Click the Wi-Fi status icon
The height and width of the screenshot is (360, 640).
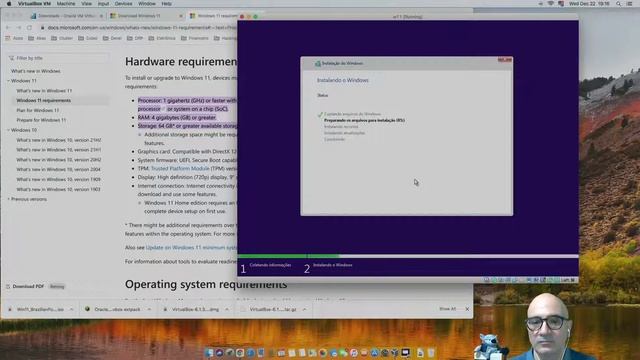(x=551, y=4)
